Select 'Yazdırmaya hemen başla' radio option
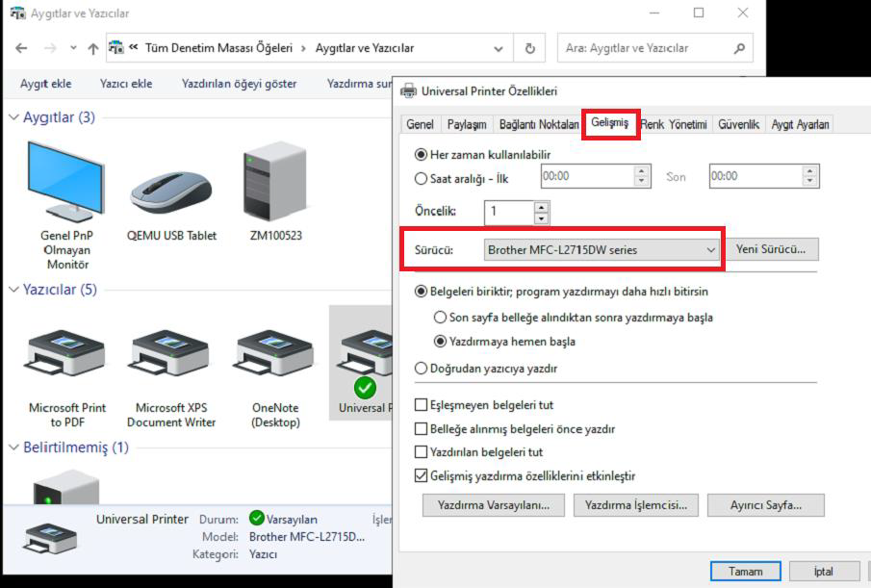The width and height of the screenshot is (871, 588). (440, 341)
